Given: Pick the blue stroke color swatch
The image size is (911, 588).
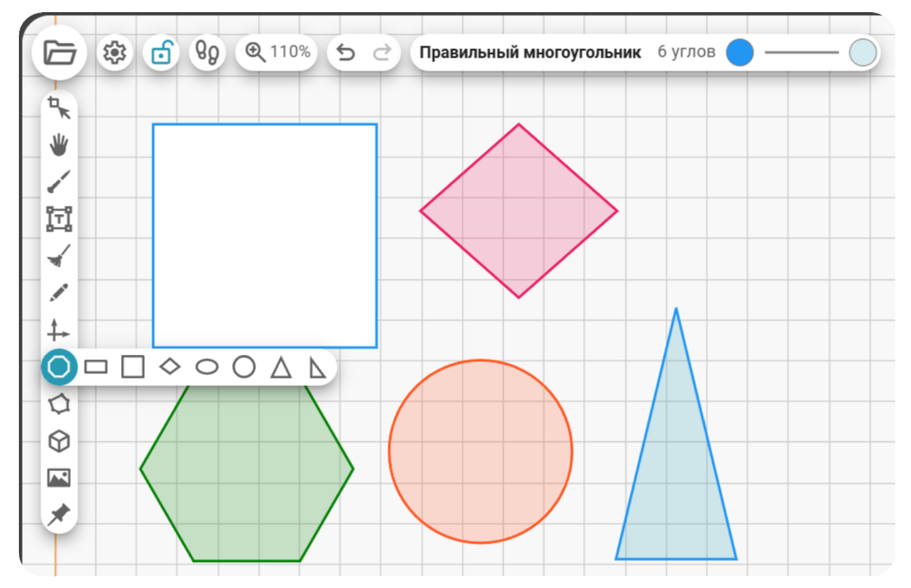Looking at the screenshot, I should click(740, 53).
